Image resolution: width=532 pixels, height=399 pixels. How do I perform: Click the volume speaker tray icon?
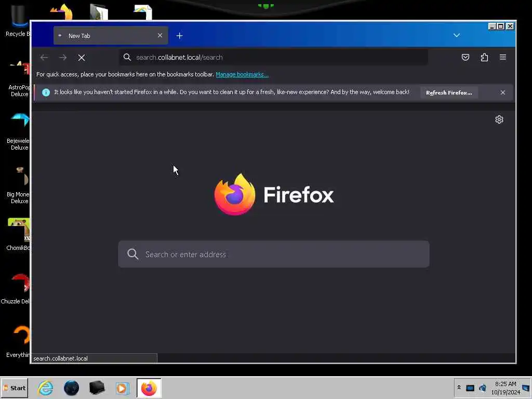click(x=483, y=388)
